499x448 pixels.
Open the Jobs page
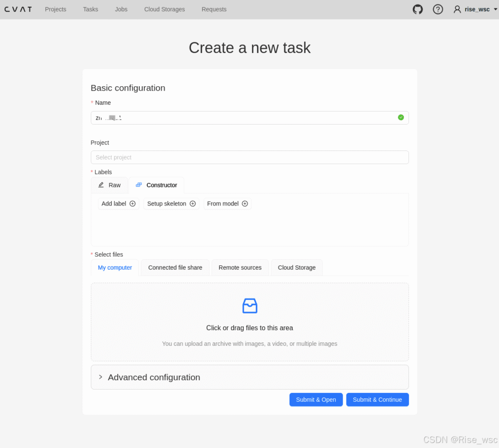click(x=121, y=9)
